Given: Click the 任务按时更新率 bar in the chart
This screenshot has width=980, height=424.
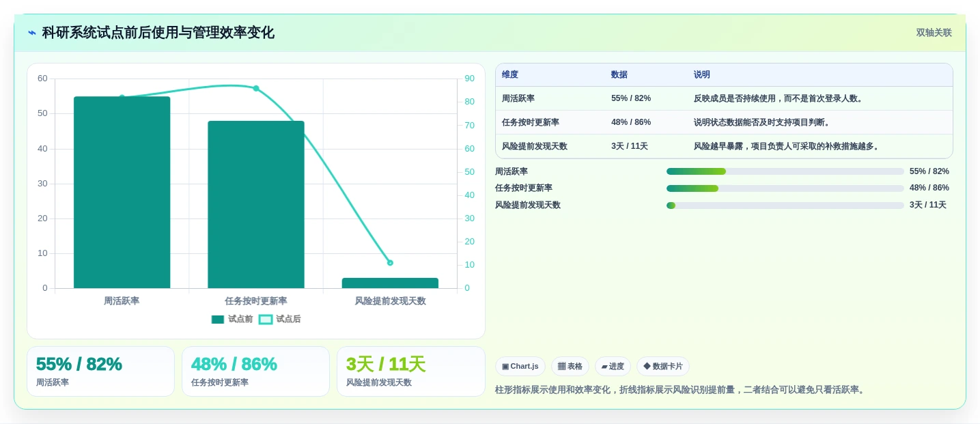Looking at the screenshot, I should (256, 205).
